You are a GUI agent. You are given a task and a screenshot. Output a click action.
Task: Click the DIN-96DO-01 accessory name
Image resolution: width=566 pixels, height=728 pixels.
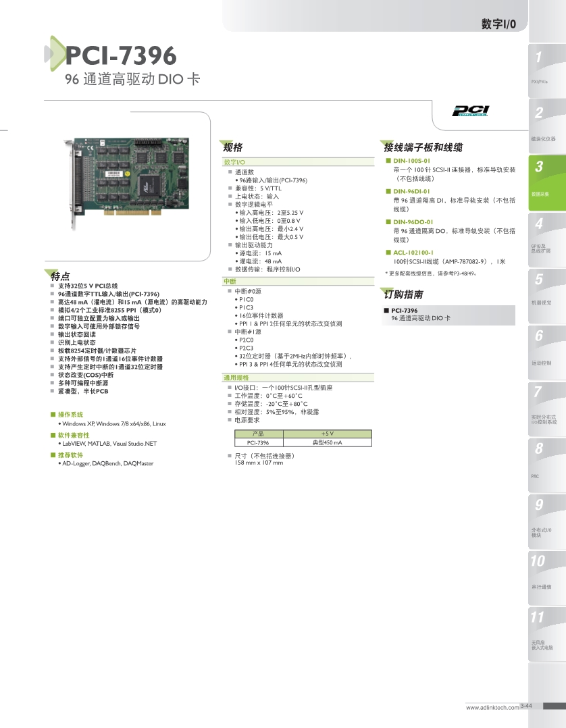413,222
